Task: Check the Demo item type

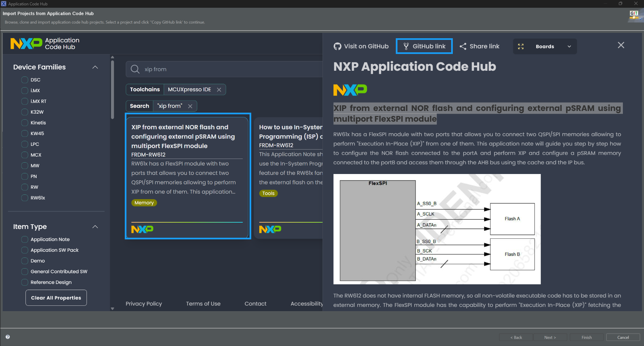Action: 24,261
